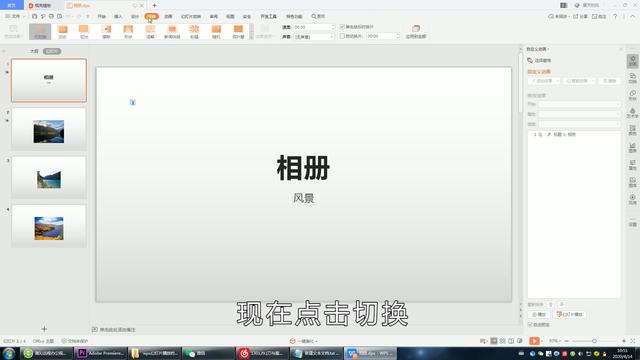This screenshot has height=360, width=640.
Task: Click the Save icon in quick access toolbar
Action: click(x=35, y=16)
